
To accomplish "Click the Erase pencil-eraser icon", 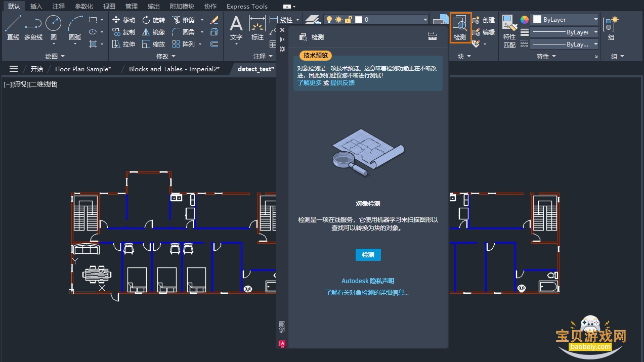I will pyautogui.click(x=214, y=20).
